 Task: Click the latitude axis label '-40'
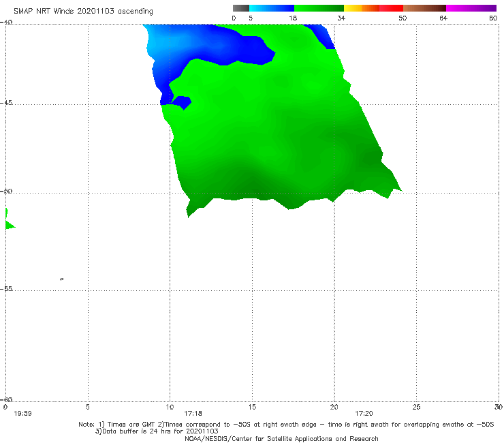tap(6, 22)
